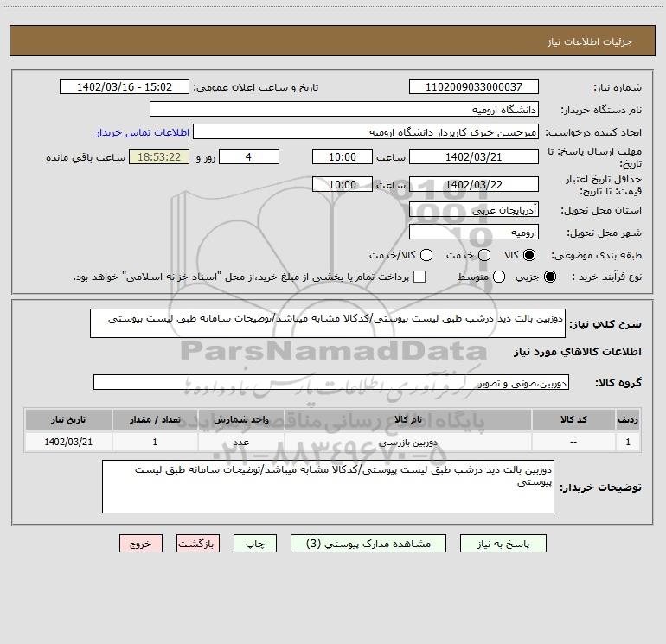
Task: Click the پاسخ به نیاز button
Action: (x=503, y=544)
